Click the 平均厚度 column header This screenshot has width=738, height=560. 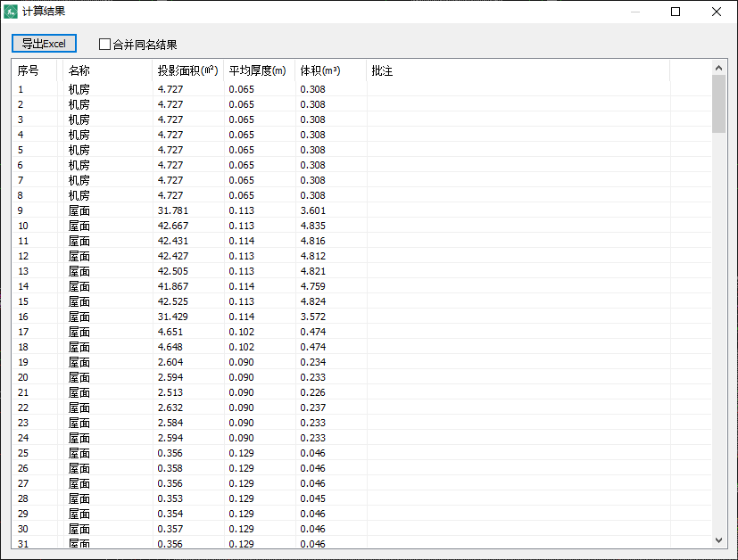258,70
